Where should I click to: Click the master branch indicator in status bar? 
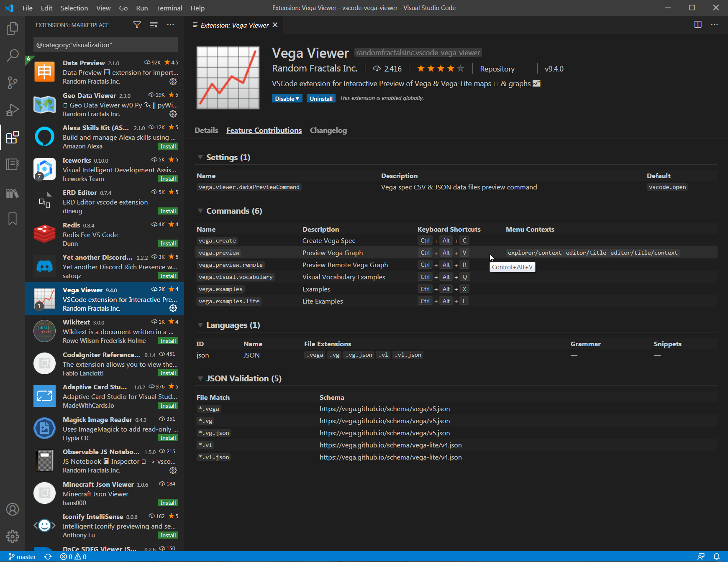[x=22, y=557]
